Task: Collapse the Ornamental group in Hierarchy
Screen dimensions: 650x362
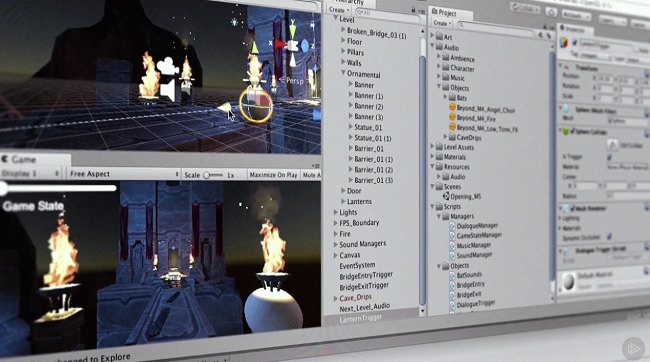Action: 343,73
